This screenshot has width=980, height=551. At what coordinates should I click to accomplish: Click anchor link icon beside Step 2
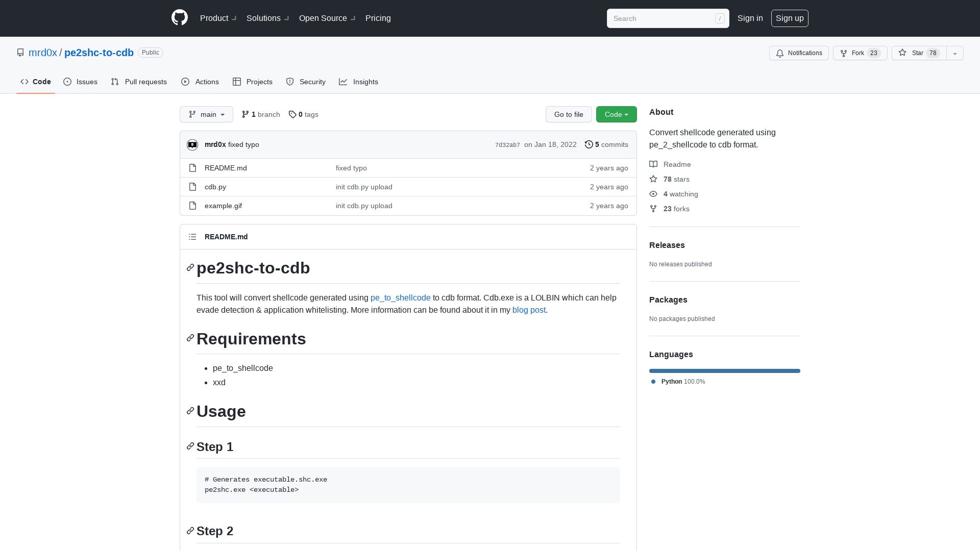(190, 531)
